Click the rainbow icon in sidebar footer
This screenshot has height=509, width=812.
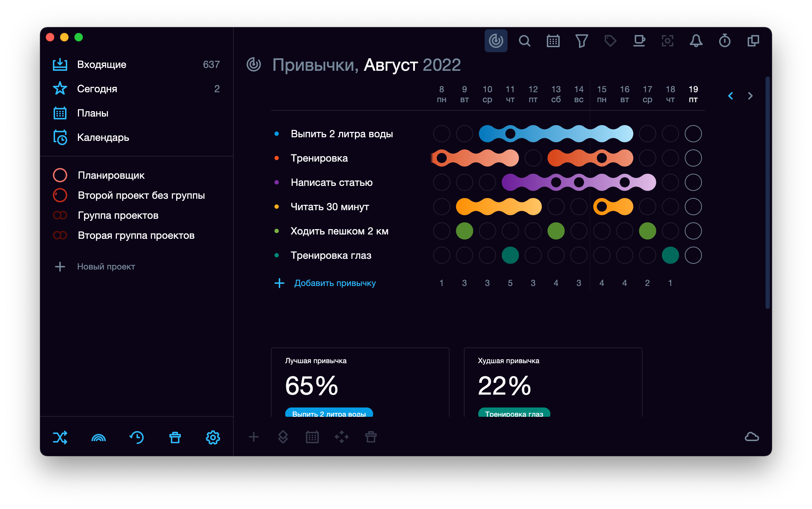click(x=99, y=437)
